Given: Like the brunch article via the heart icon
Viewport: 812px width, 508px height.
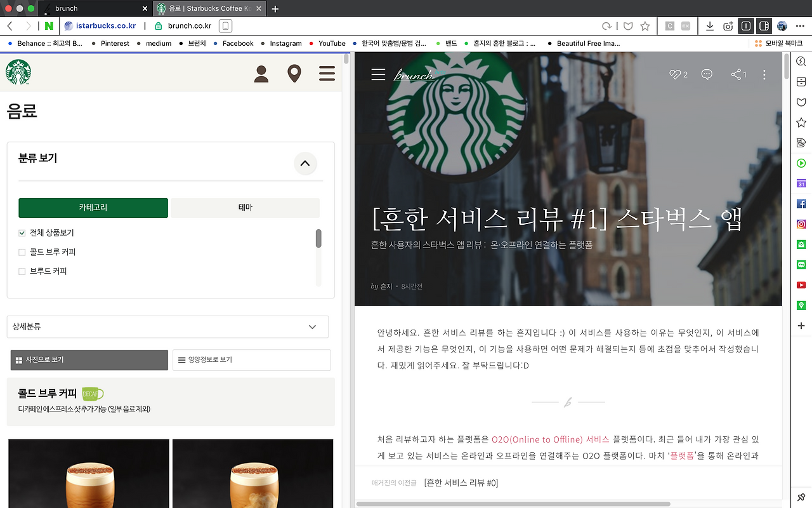Looking at the screenshot, I should [674, 74].
